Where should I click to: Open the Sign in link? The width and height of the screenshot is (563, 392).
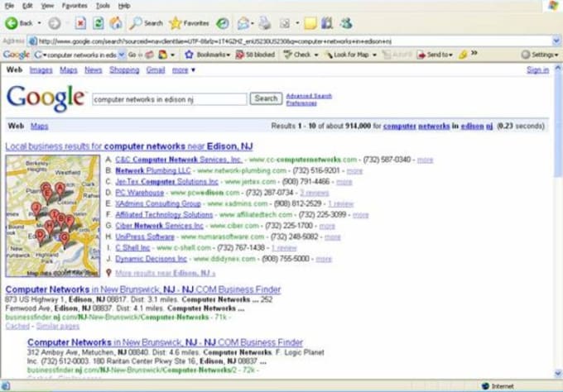click(537, 70)
